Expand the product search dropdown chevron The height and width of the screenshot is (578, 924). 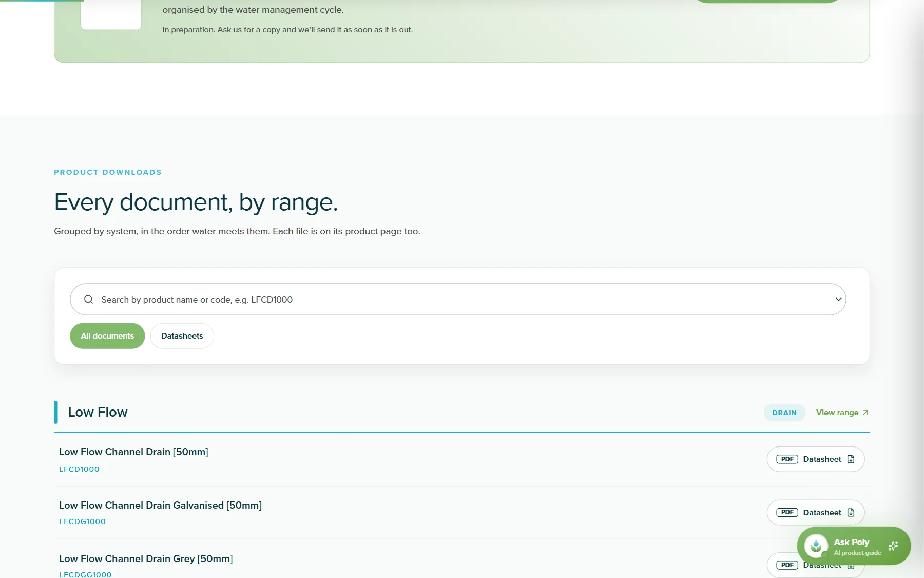tap(838, 300)
